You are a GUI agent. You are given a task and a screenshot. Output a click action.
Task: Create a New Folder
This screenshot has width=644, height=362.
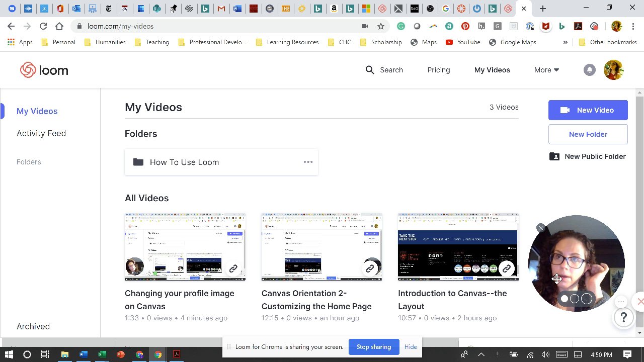(588, 134)
